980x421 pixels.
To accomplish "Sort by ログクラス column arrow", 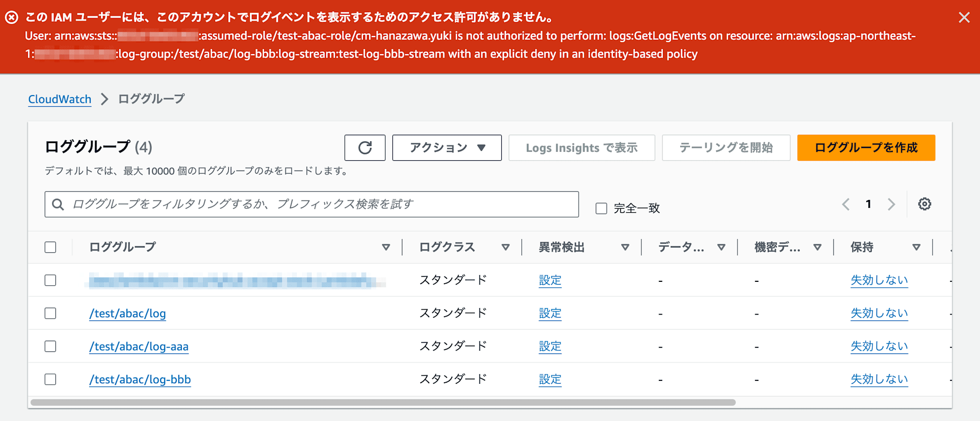I will (x=506, y=247).
